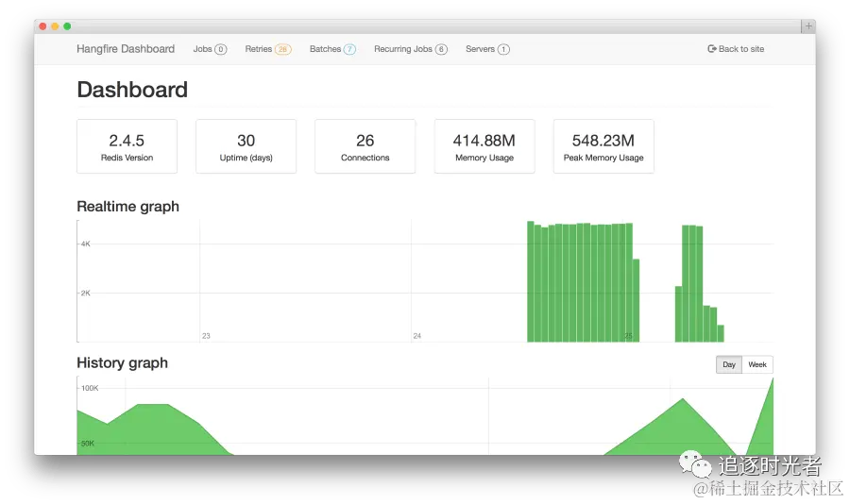850x504 pixels.
Task: Select the Day history view
Action: point(728,364)
